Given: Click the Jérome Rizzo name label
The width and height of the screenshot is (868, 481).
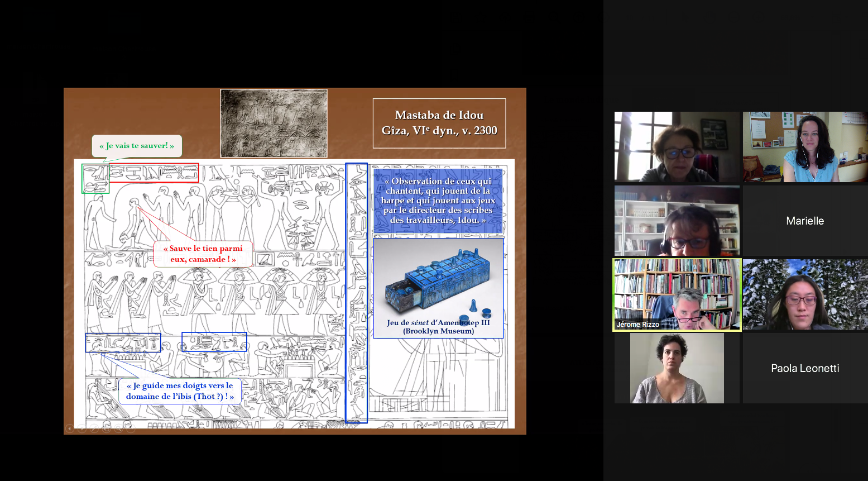Looking at the screenshot, I should tap(637, 325).
